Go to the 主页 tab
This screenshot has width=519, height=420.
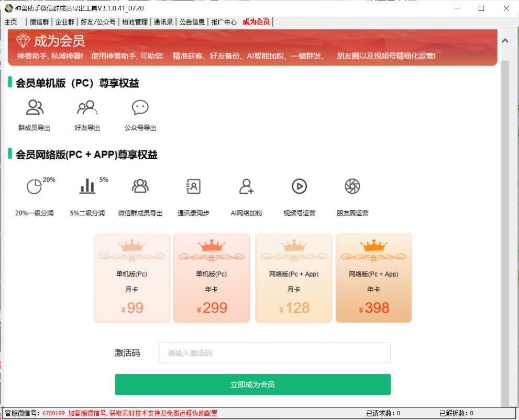11,22
